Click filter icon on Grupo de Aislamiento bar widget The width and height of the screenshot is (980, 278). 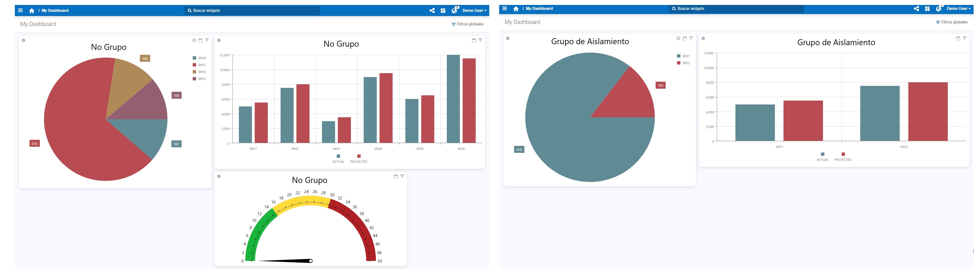964,38
